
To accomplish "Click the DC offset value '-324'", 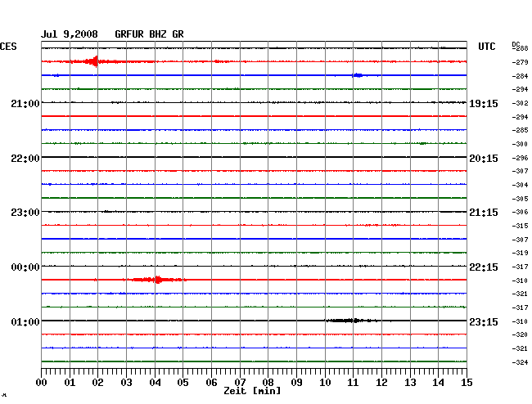I will click(521, 362).
